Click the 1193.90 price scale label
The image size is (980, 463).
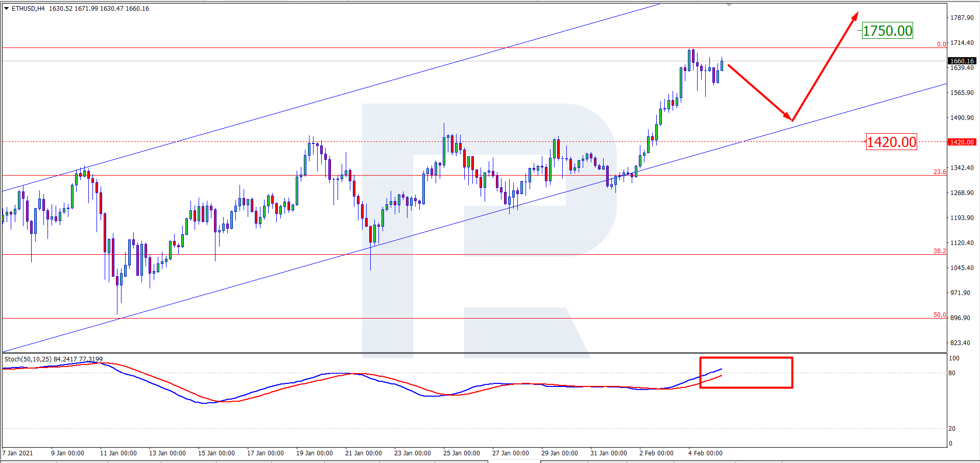tap(962, 218)
